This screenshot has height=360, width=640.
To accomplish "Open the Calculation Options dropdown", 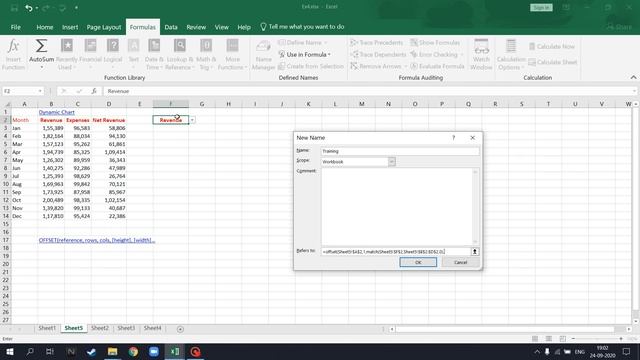I will (511, 55).
